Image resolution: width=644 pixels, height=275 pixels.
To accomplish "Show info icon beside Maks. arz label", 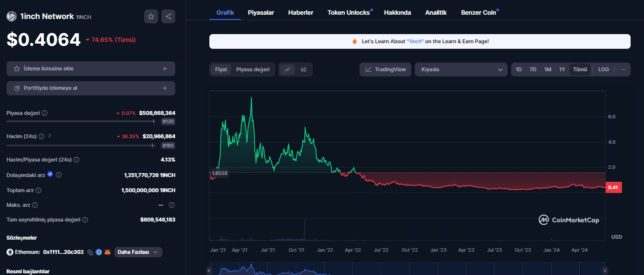I will [35, 205].
